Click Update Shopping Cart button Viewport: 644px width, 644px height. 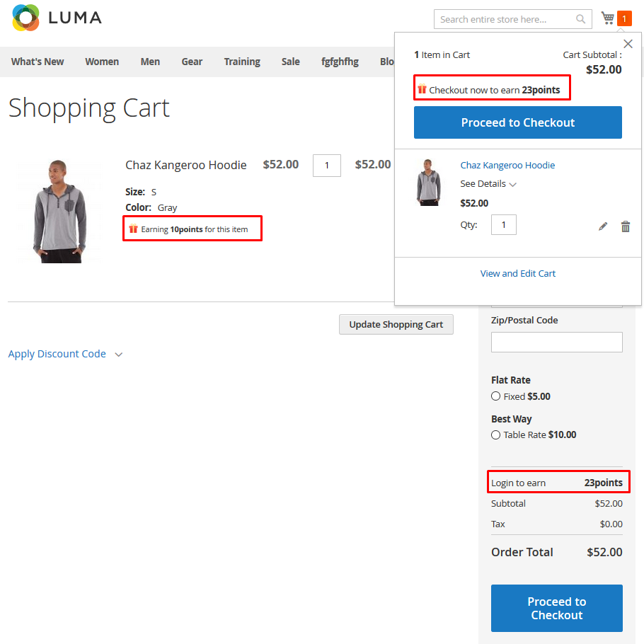click(x=396, y=325)
